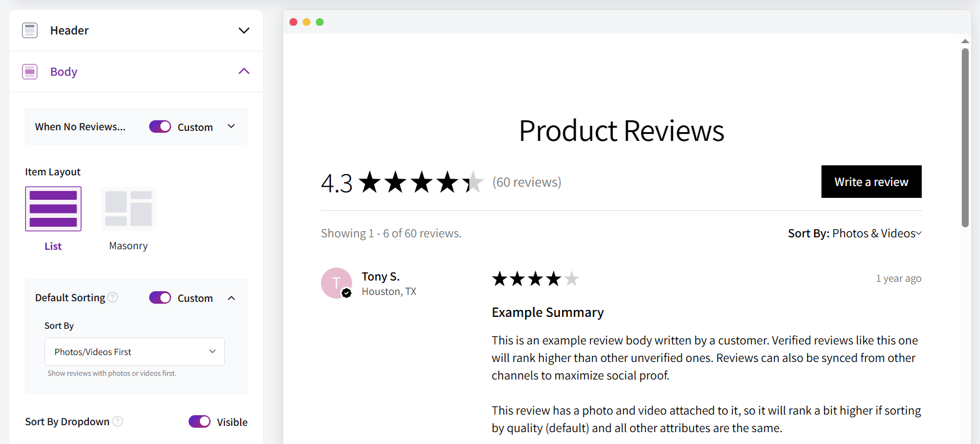The image size is (980, 444).
Task: Open the preview Sort By Photos & Videos menu
Action: [855, 234]
